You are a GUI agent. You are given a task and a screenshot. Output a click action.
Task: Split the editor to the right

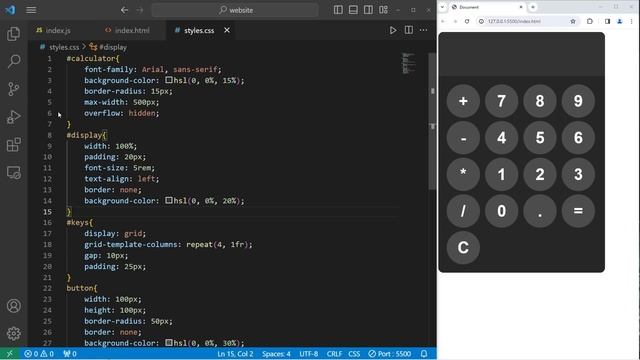(x=409, y=30)
